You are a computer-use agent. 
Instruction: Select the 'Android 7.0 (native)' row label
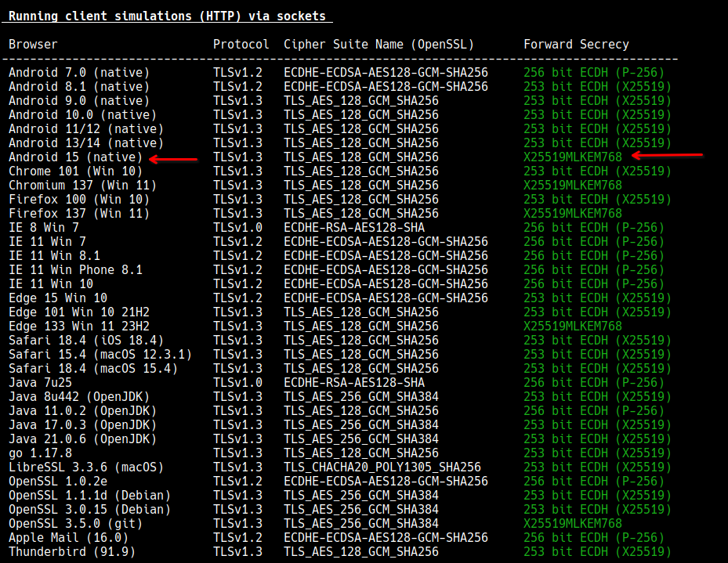click(79, 73)
